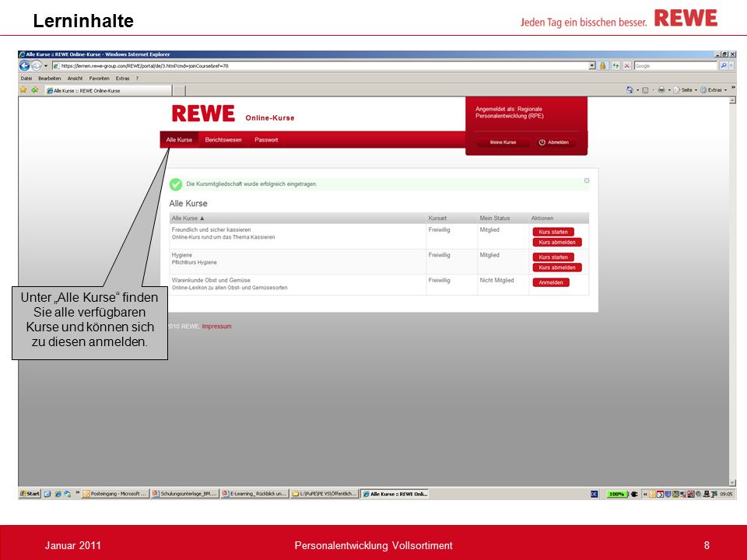Switch to Posteingang - Microsoft taskbar item
Viewport: 747px width, 560px height.
coord(115,494)
